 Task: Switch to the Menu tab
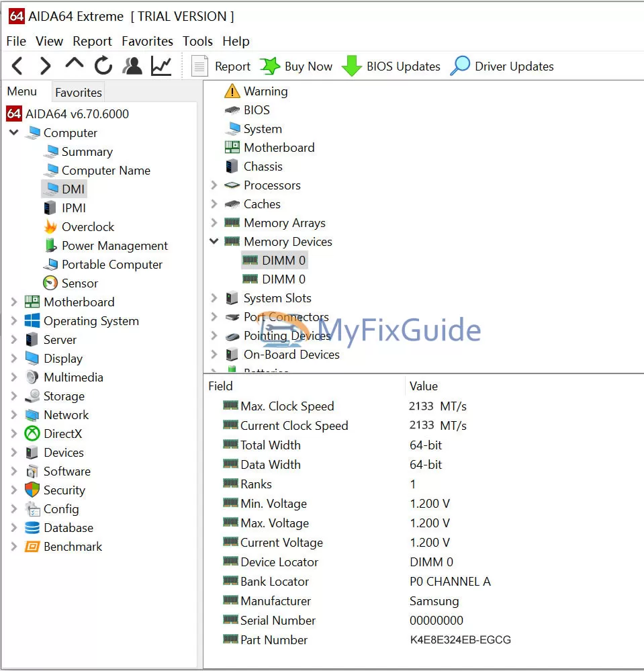coord(21,91)
